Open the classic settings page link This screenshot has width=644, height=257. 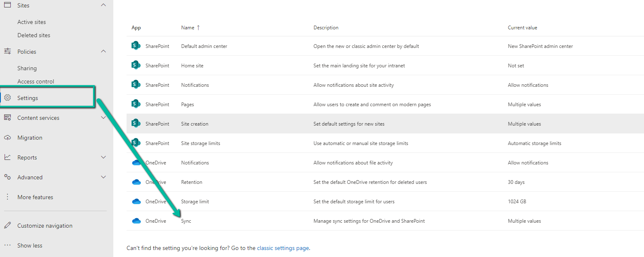point(283,248)
